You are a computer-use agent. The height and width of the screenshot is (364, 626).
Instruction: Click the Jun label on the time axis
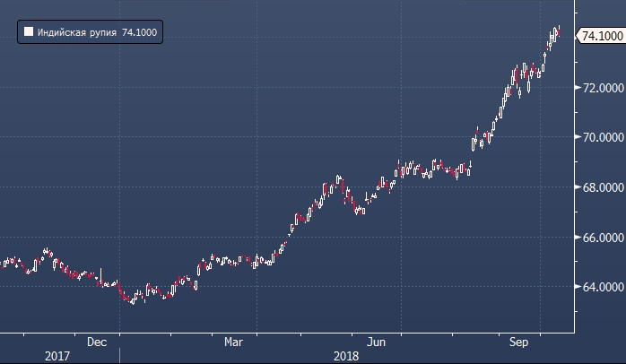(378, 342)
